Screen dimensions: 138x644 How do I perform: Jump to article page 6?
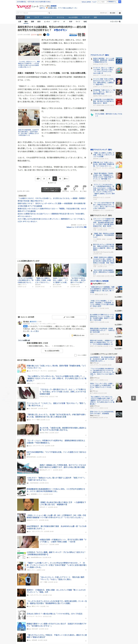tap(60, 178)
